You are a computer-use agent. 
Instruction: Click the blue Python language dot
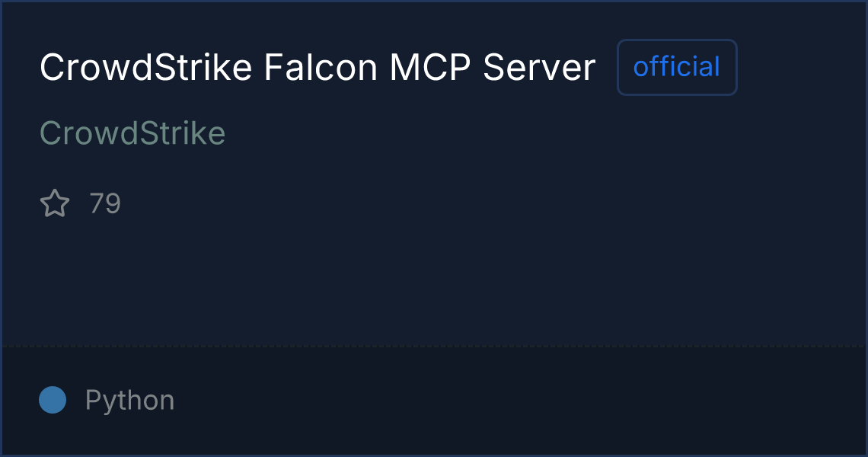point(53,400)
